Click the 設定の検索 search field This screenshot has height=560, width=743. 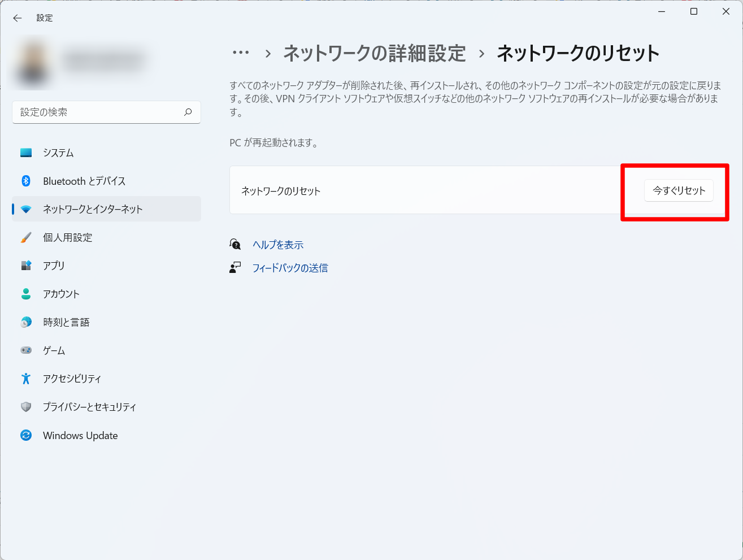99,112
